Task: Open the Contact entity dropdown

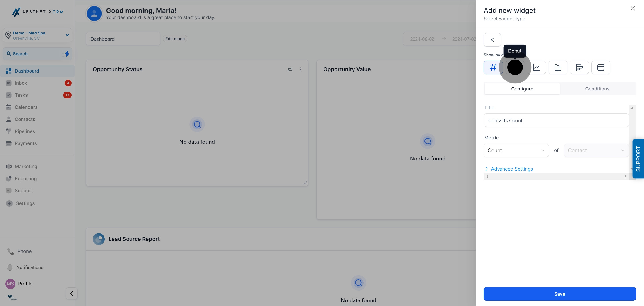Action: [596, 150]
